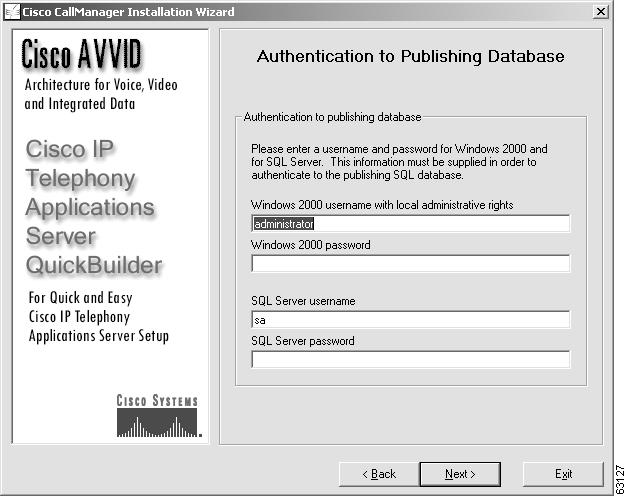
Task: Click the 'SQL Server password' label
Action: pos(303,341)
